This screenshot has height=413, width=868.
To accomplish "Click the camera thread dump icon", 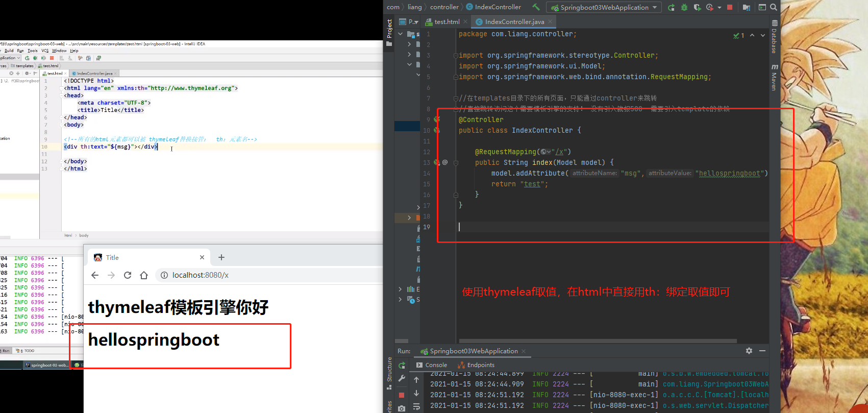I will point(402,408).
